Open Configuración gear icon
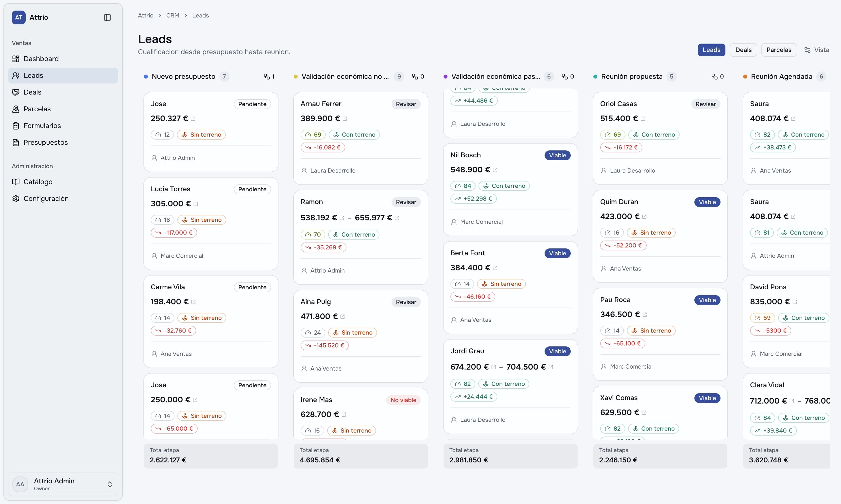The height and width of the screenshot is (504, 841). point(16,198)
